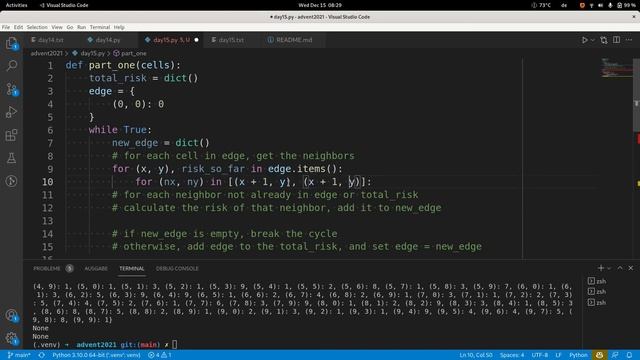Change indentation via Spaces: 4
The width and height of the screenshot is (640, 360).
point(512,355)
